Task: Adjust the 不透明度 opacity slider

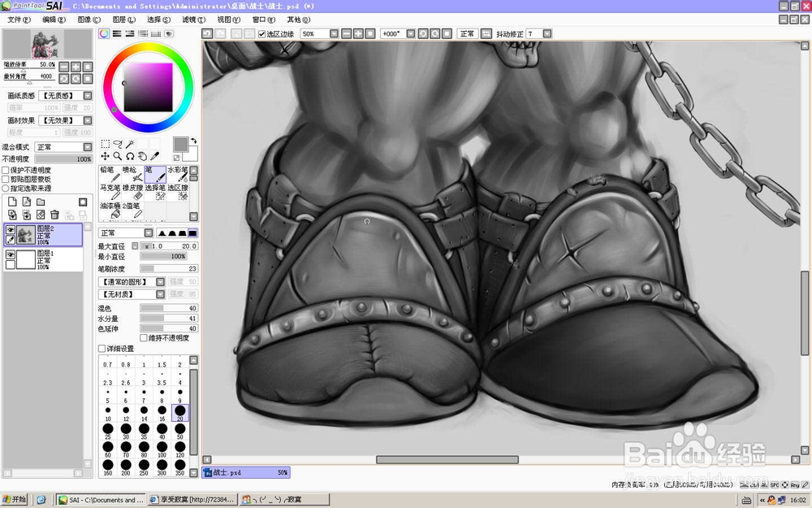Action: coord(63,159)
